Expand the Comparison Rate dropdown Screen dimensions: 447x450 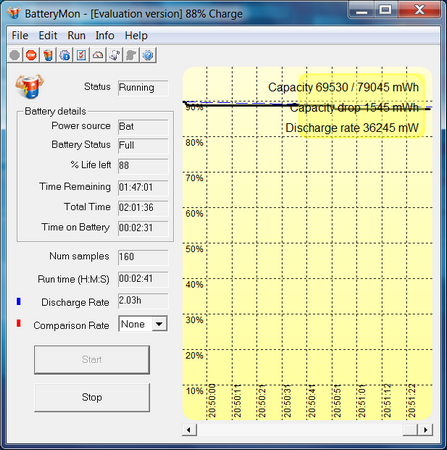(159, 324)
